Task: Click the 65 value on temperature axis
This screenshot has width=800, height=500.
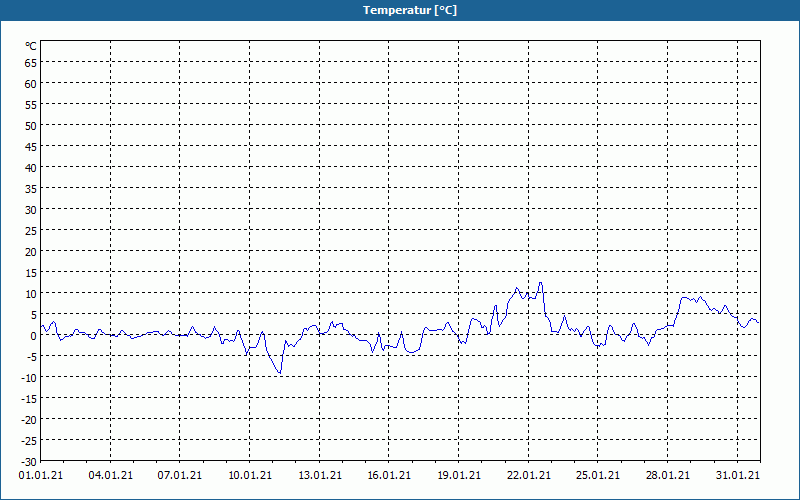Action: coord(31,63)
